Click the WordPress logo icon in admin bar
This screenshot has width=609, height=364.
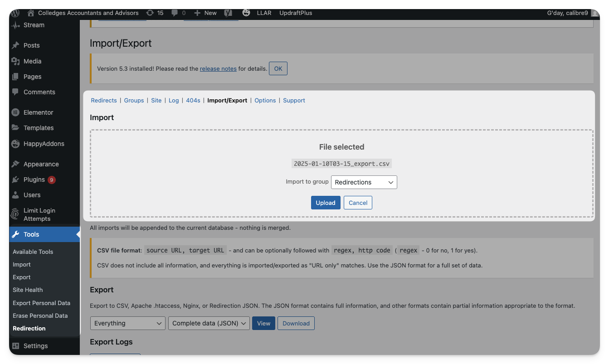15,13
